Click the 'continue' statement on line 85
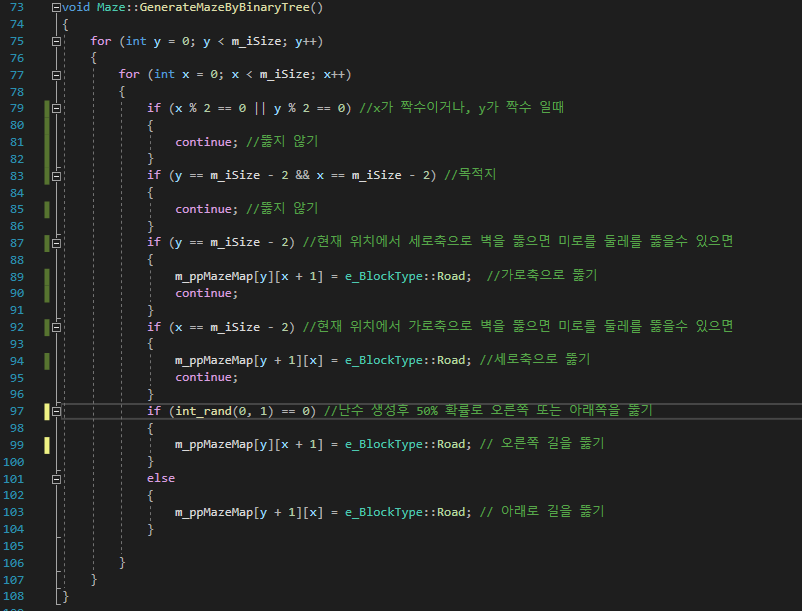The width and height of the screenshot is (802, 611). (203, 209)
